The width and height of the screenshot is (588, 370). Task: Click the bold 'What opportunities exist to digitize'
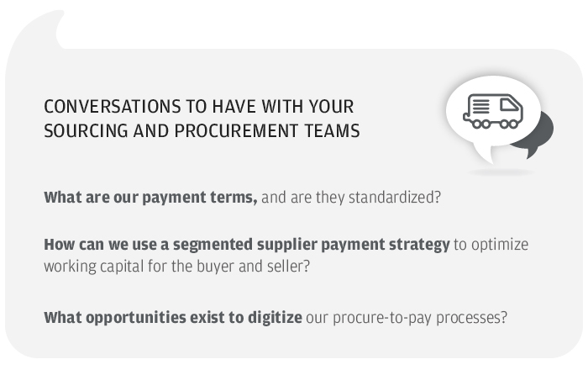click(x=173, y=318)
